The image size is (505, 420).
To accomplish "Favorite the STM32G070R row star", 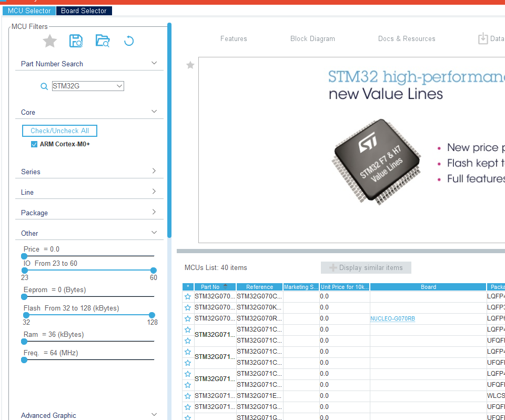I will 188,318.
